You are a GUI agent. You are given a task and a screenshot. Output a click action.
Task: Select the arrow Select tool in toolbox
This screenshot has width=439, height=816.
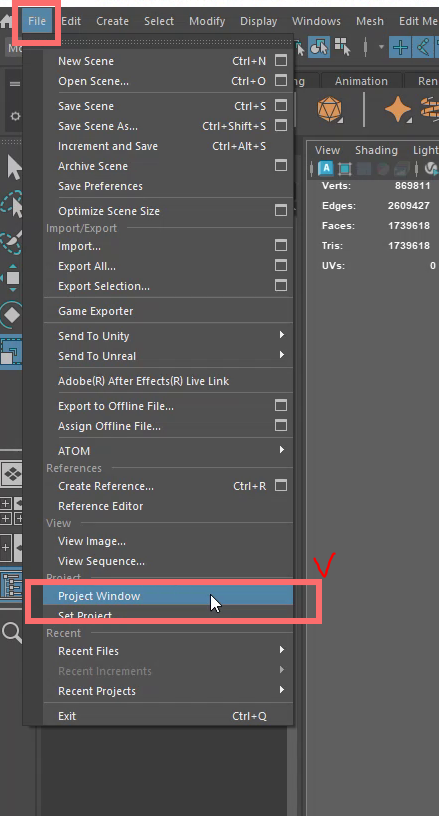pos(12,168)
